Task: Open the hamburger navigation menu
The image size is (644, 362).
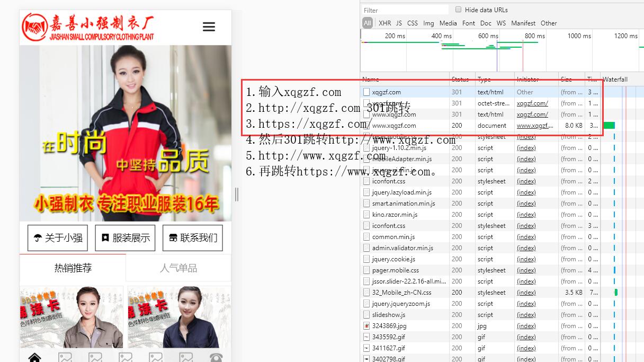Action: pyautogui.click(x=209, y=27)
